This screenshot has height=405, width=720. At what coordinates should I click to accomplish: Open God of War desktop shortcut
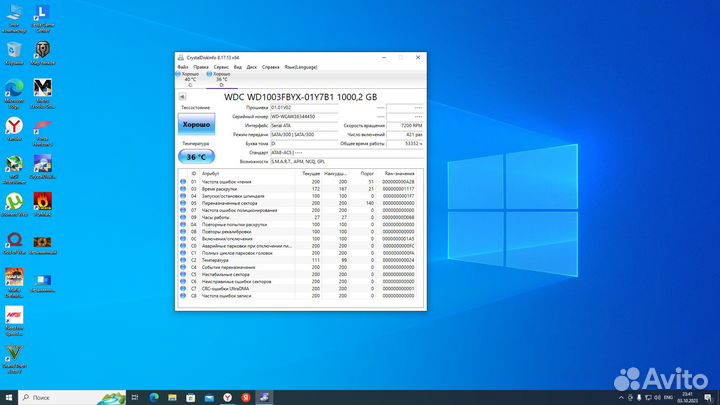[x=14, y=243]
